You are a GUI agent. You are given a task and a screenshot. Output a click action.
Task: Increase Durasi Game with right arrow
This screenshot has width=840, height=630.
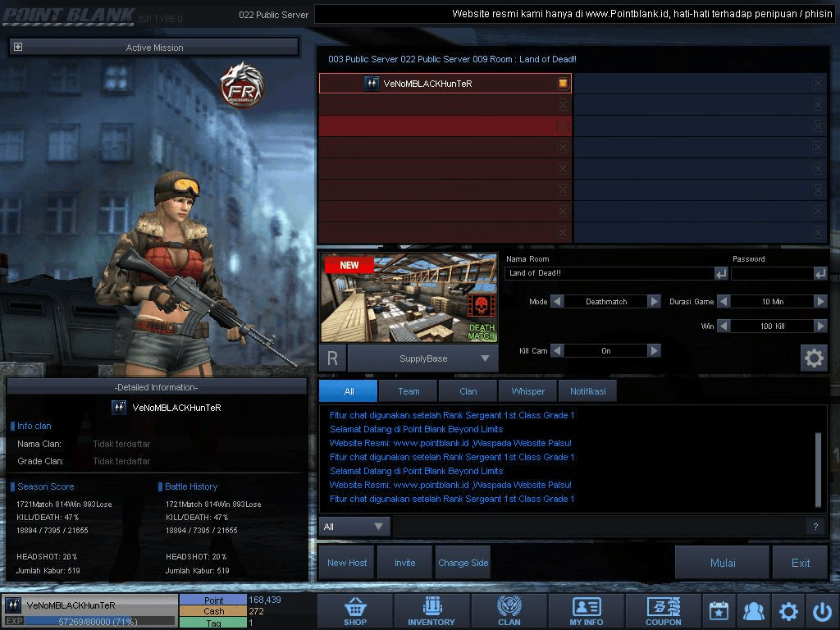pyautogui.click(x=820, y=302)
